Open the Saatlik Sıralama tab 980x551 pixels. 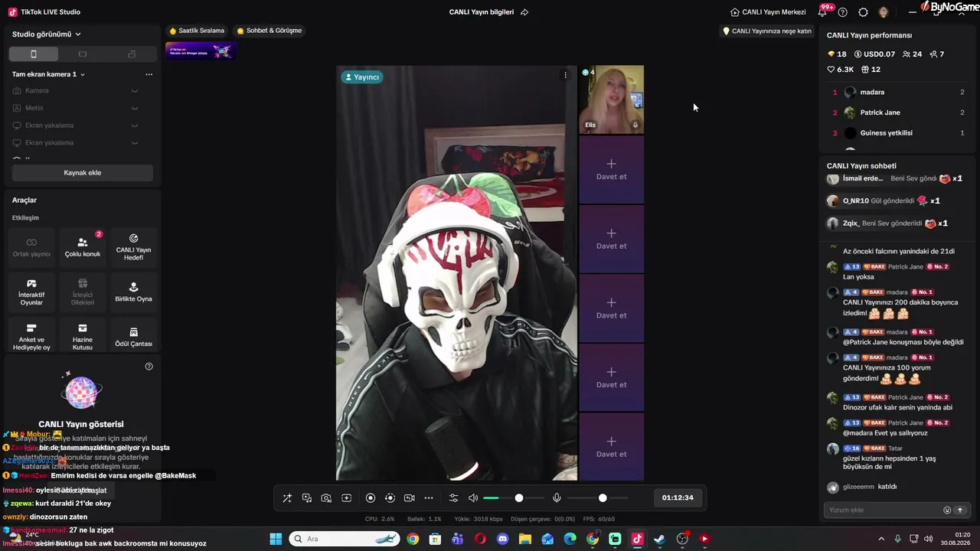point(197,31)
